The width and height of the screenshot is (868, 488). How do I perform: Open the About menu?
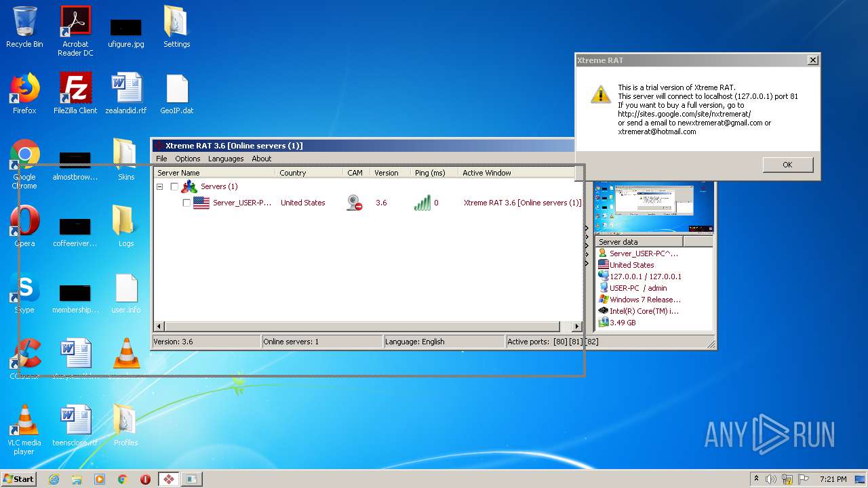pyautogui.click(x=262, y=159)
